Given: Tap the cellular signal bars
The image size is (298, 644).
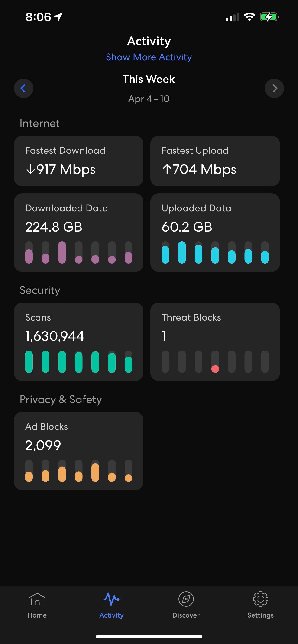Looking at the screenshot, I should (233, 17).
